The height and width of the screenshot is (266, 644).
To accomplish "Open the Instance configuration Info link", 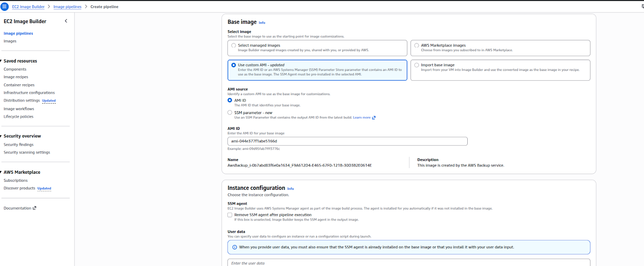I will point(290,189).
